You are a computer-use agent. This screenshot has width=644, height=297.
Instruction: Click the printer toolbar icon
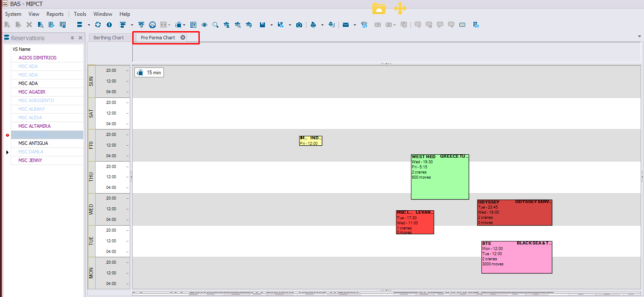click(313, 25)
